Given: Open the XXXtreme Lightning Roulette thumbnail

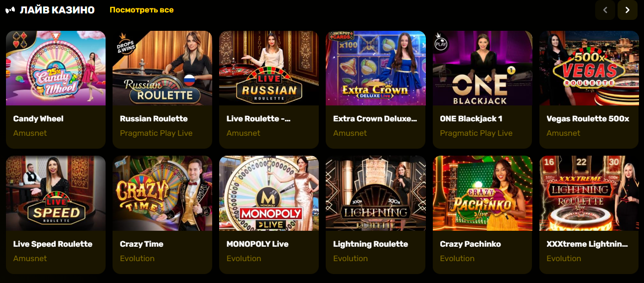Looking at the screenshot, I should pos(589,193).
